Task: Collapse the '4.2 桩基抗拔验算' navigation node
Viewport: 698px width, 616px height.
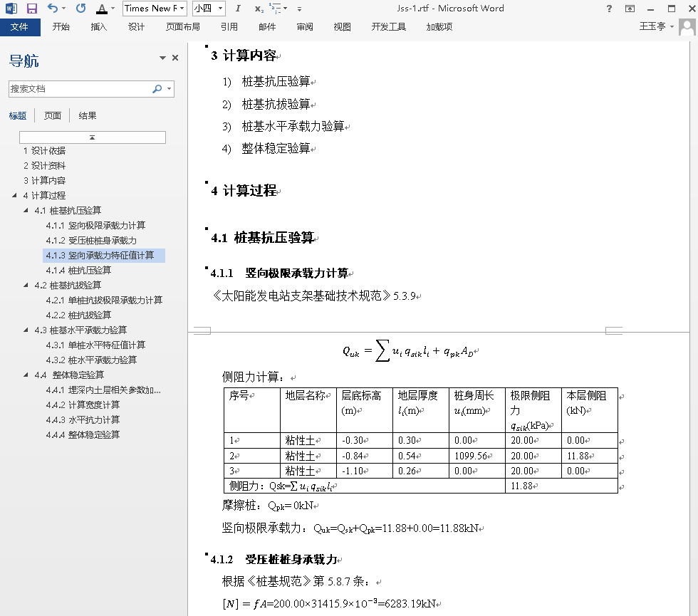Action: coord(26,286)
